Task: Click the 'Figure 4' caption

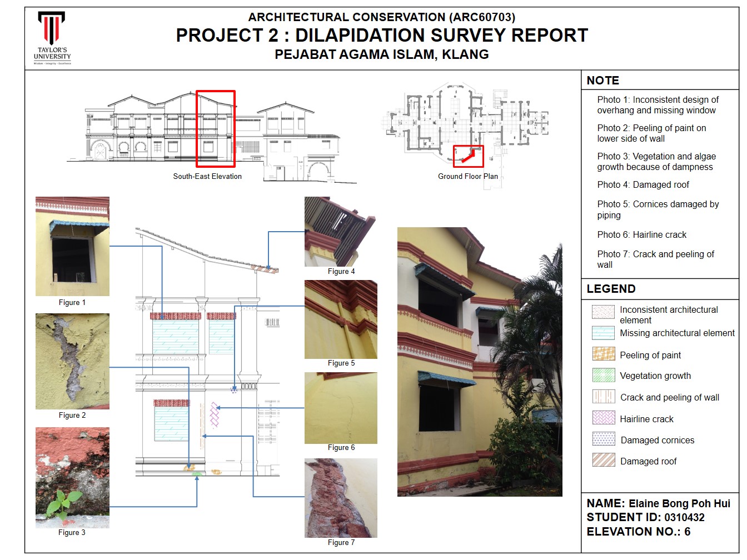Action: pos(341,272)
